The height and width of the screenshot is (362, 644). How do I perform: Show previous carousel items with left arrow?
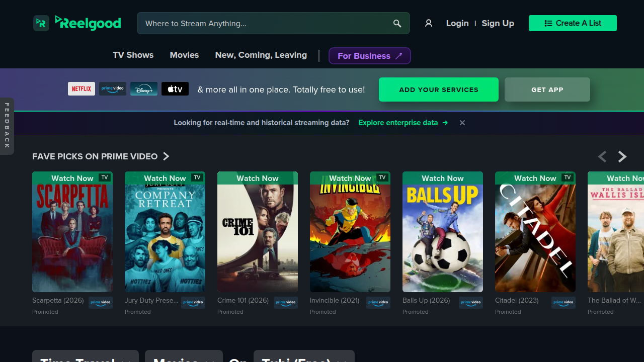click(x=602, y=157)
